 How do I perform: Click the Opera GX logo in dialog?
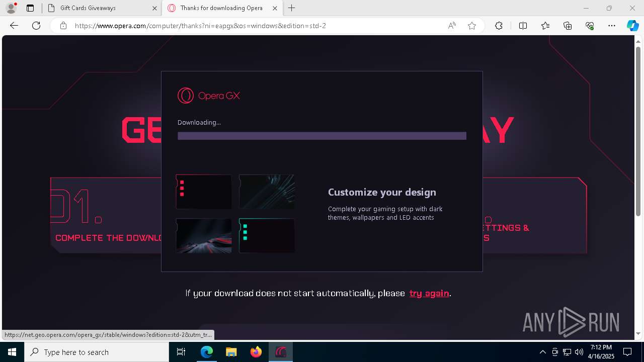point(209,96)
